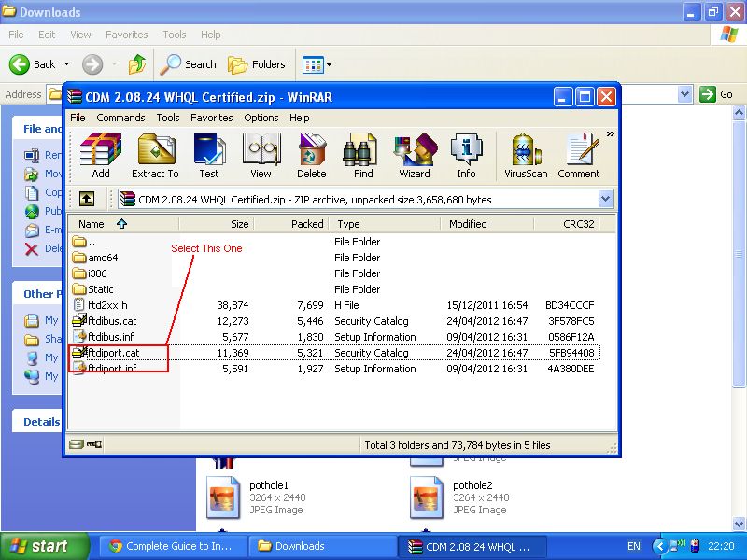Click the Downloads scrollbar down arrow
The height and width of the screenshot is (560, 747).
tap(739, 525)
